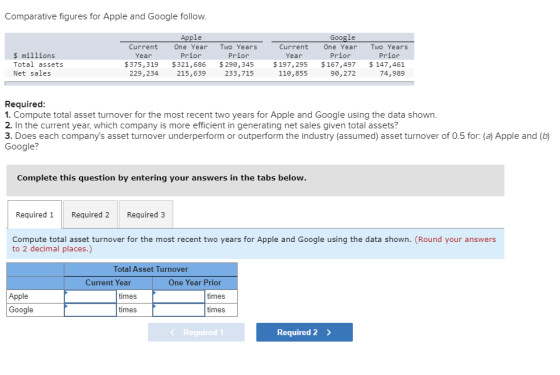This screenshot has height=375, width=560.
Task: Select Google current year assets $197,295
Action: [x=290, y=64]
